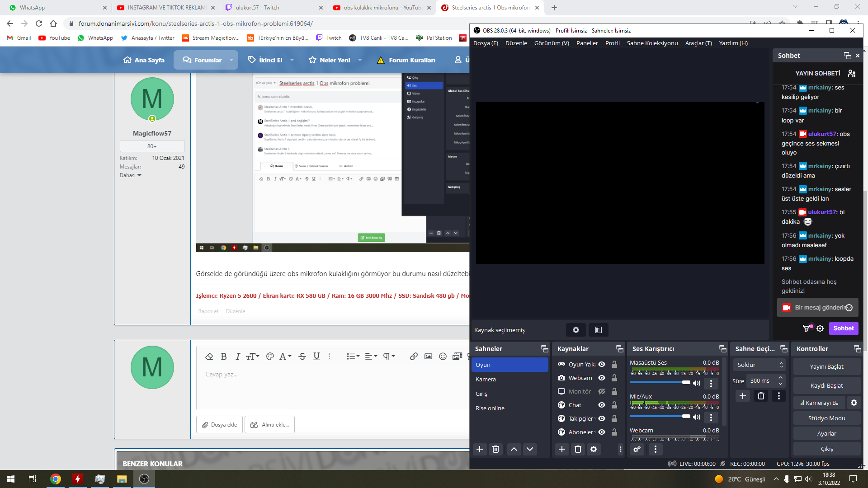Open source properties gear in Kaynaklar
Image resolution: width=868 pixels, height=488 pixels.
pyautogui.click(x=594, y=449)
